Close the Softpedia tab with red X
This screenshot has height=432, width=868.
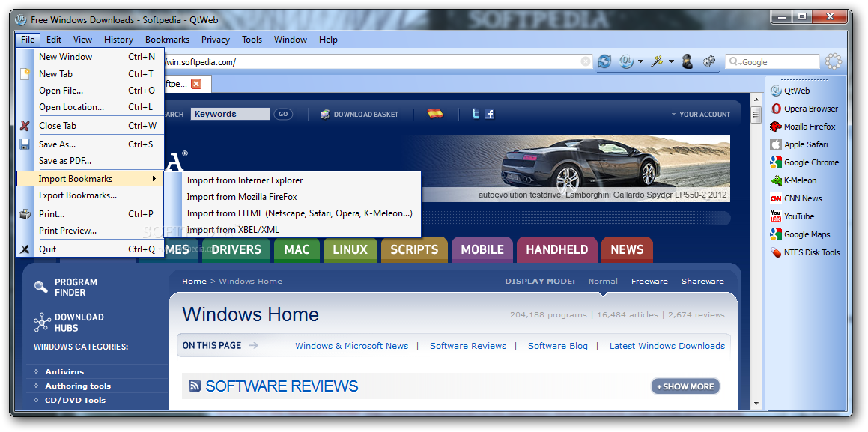[196, 84]
